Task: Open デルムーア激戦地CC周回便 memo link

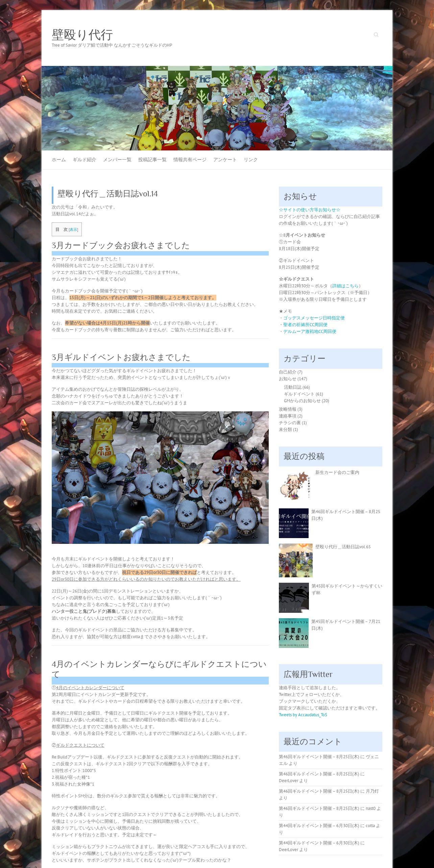Action: pyautogui.click(x=310, y=332)
